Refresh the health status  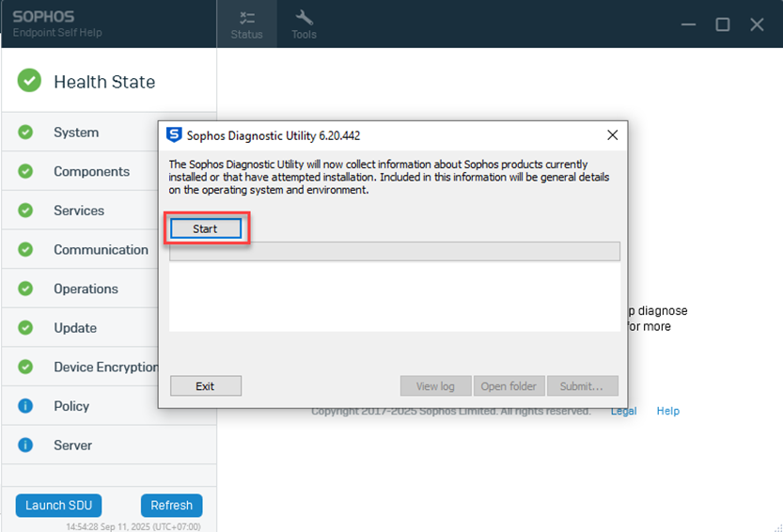coord(171,505)
